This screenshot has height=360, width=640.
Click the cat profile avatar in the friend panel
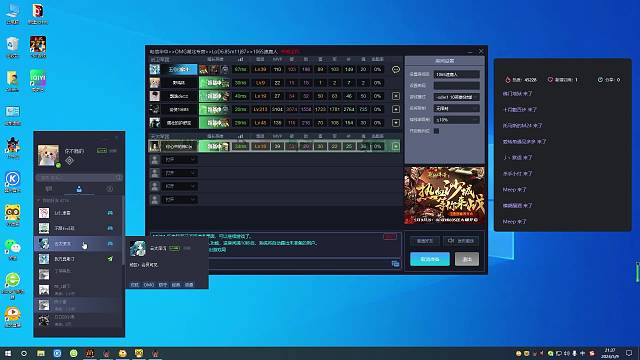click(48, 156)
